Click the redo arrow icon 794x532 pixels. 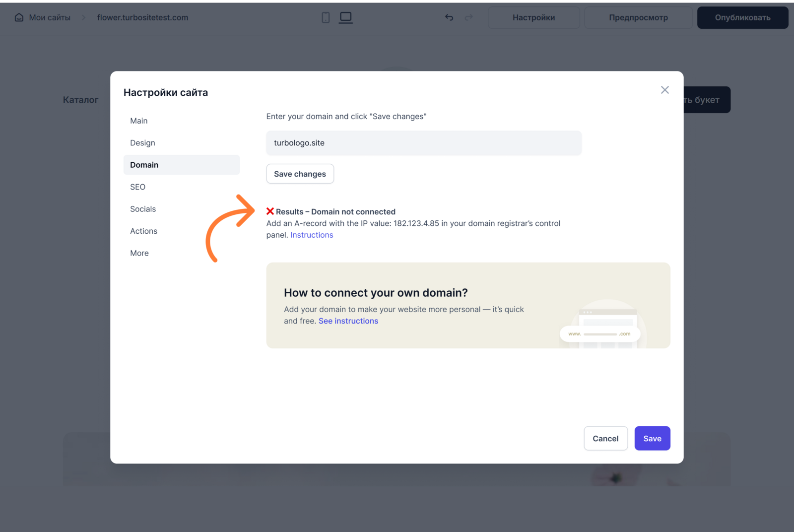468,17
